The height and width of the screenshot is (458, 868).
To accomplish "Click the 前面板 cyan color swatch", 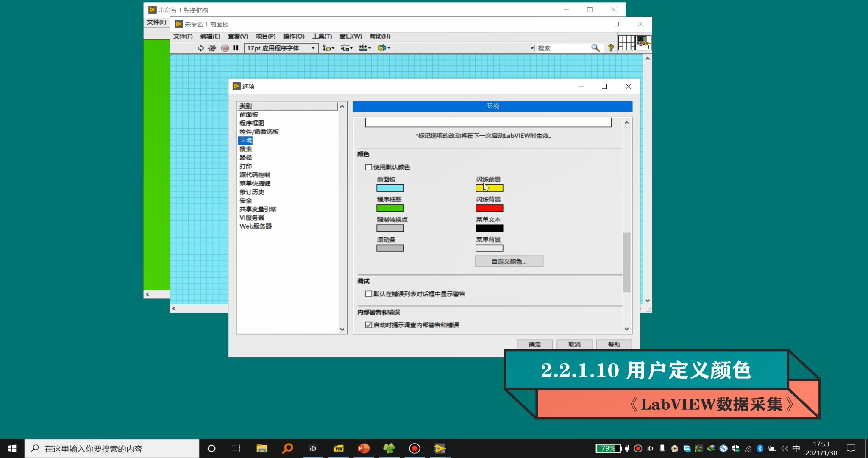I will 390,188.
